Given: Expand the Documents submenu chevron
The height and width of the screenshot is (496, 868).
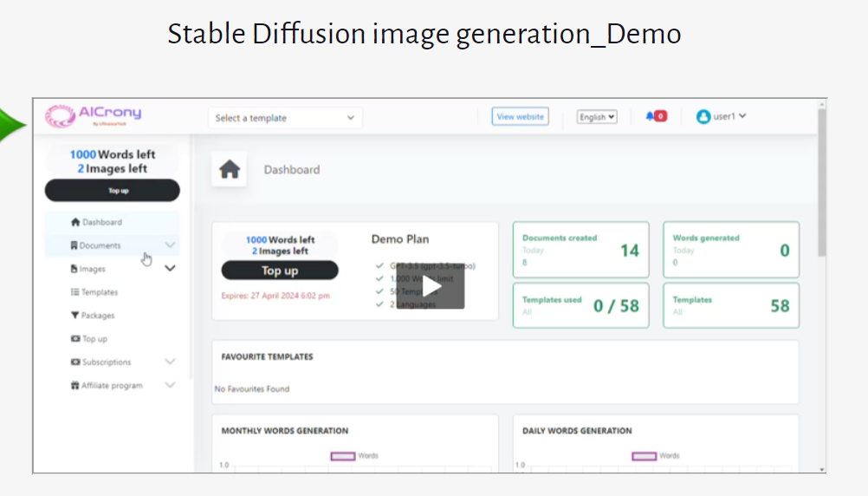Looking at the screenshot, I should click(170, 245).
